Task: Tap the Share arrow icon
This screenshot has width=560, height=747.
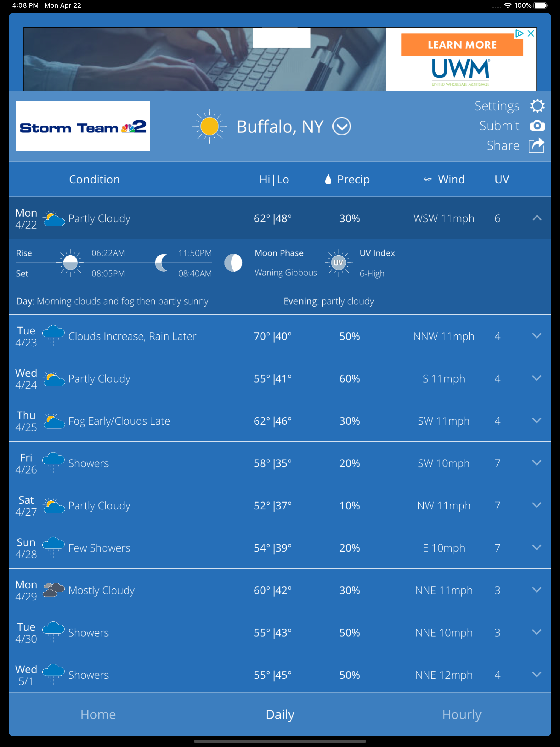Action: [x=536, y=145]
